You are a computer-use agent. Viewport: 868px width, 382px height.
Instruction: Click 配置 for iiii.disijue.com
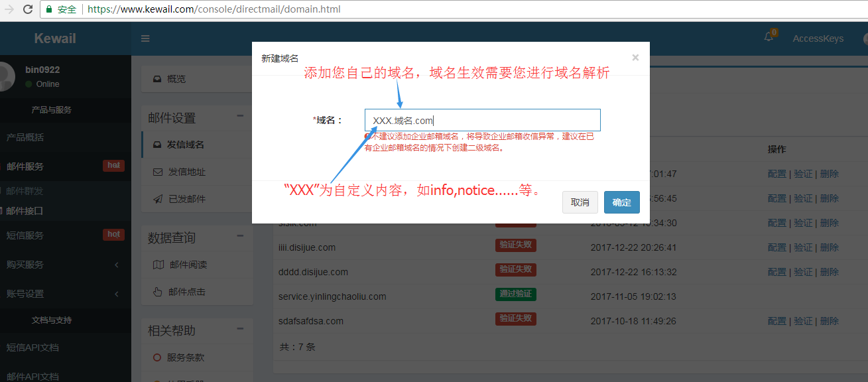pos(777,247)
